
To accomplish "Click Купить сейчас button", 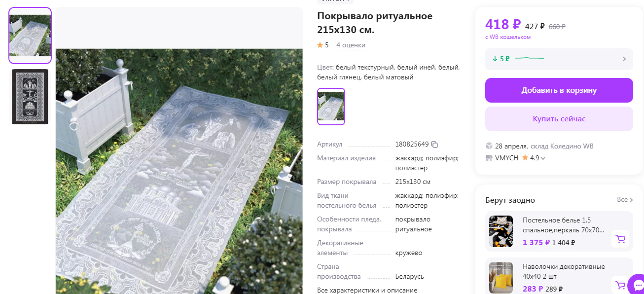I will coord(559,119).
